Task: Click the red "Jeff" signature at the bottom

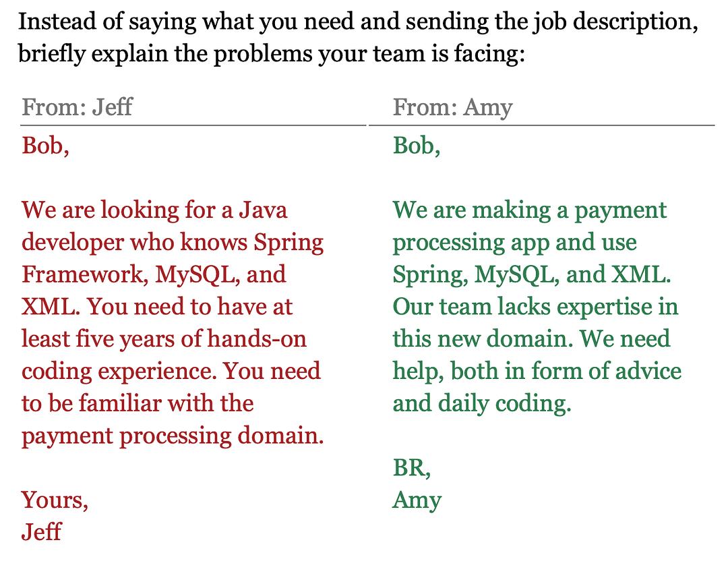Action: pyautogui.click(x=41, y=532)
